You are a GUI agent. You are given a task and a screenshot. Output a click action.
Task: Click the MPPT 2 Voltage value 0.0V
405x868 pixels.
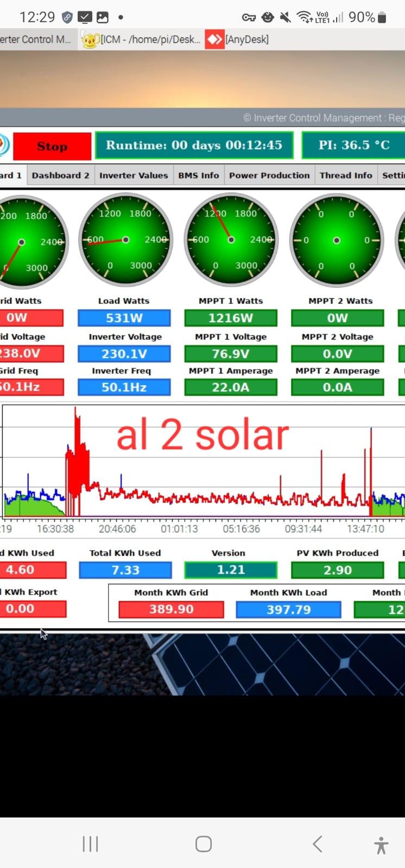point(337,354)
